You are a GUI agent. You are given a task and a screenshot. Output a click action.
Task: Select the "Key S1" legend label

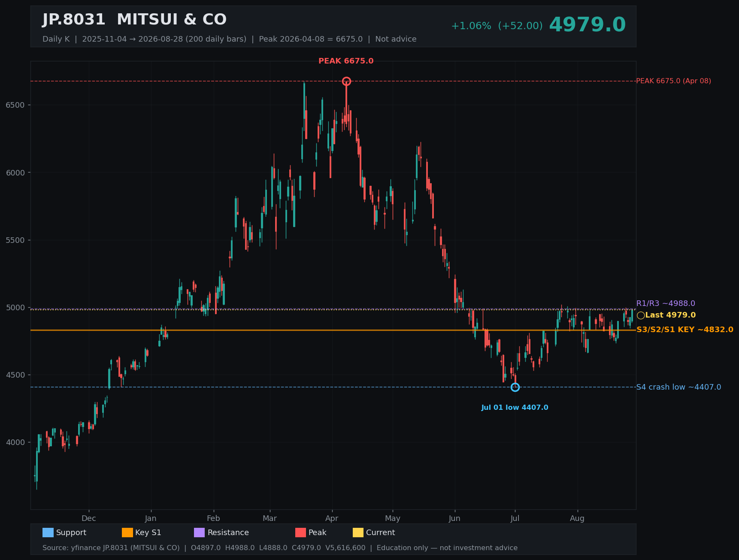pos(148,533)
